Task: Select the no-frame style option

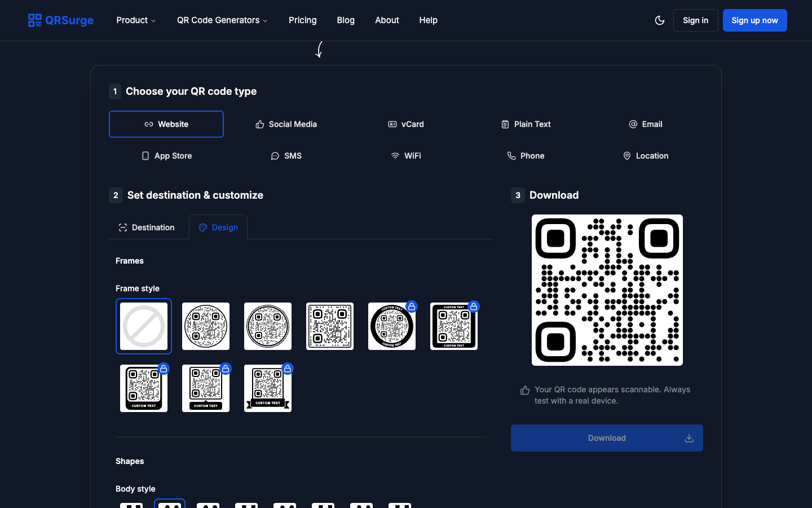Action: point(144,326)
